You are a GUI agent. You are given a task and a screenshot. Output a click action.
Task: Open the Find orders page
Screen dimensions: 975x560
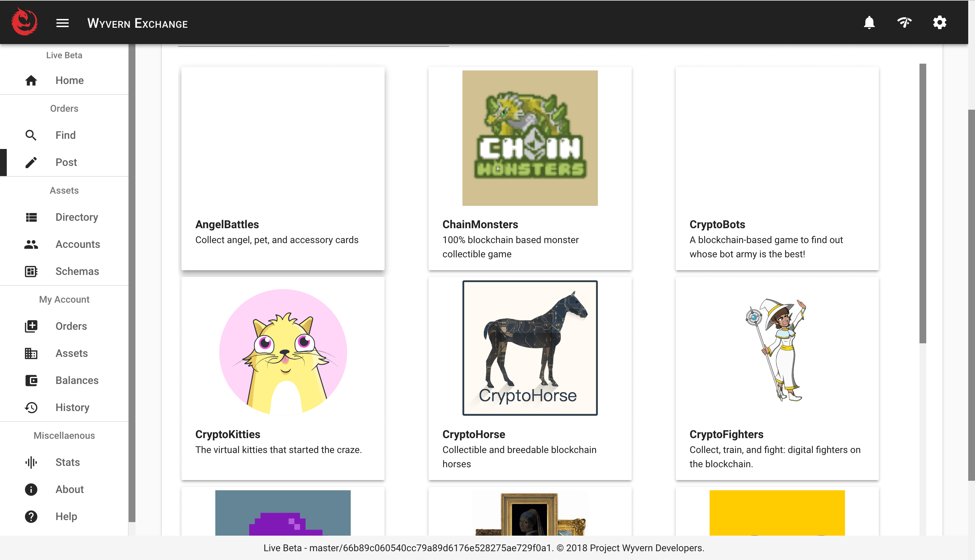point(64,135)
